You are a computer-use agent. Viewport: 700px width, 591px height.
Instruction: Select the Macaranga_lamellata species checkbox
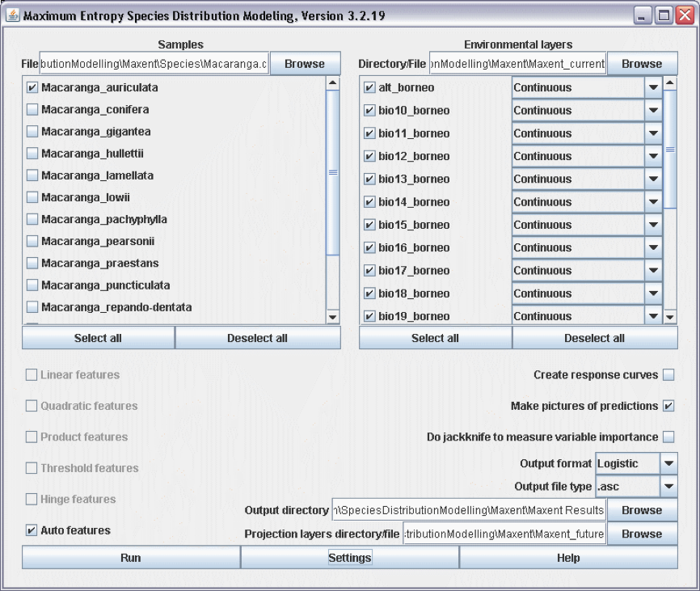[32, 175]
